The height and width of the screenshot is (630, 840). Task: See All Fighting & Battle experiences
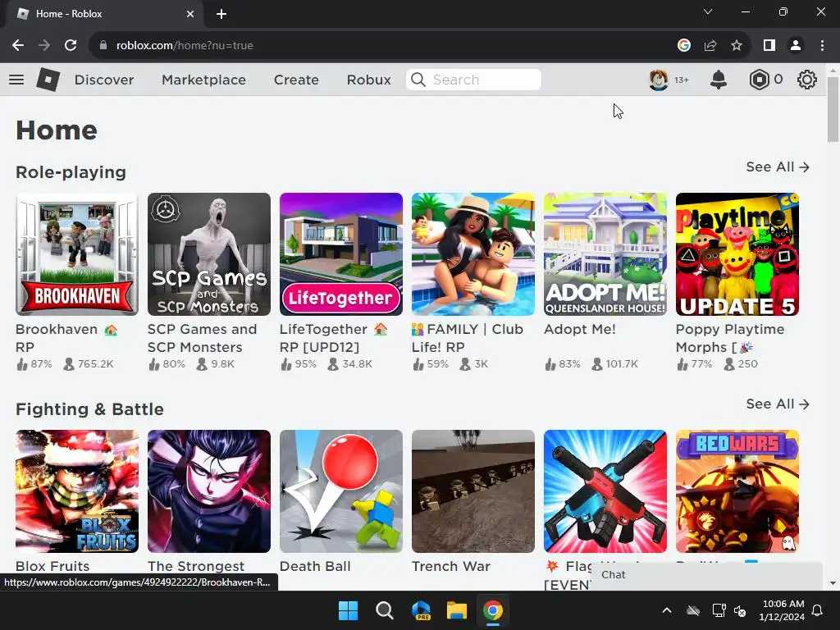778,404
